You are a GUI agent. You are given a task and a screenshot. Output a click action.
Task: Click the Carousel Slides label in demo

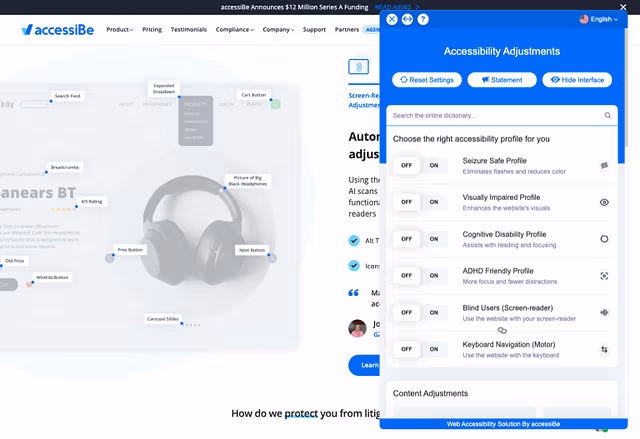coord(162,319)
